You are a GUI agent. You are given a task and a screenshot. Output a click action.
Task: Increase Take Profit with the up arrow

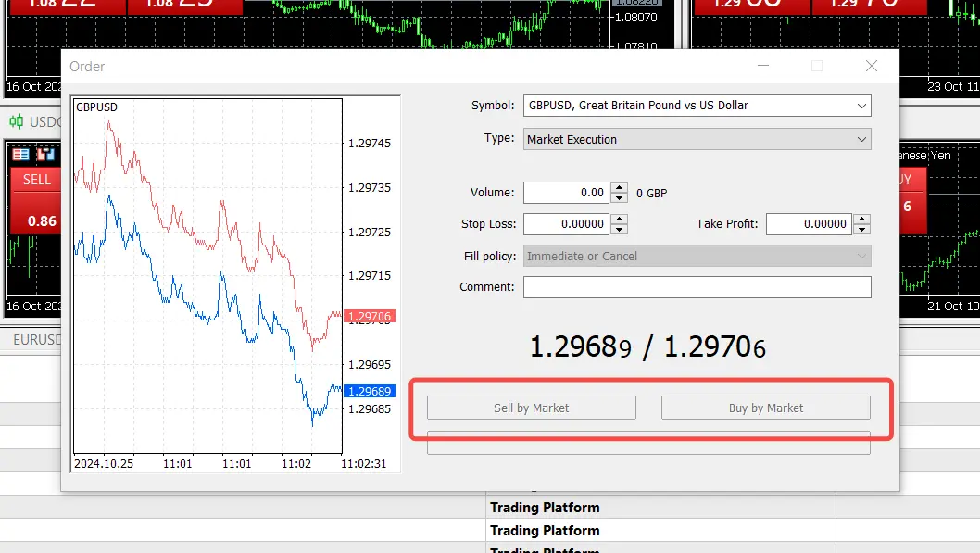tap(862, 219)
